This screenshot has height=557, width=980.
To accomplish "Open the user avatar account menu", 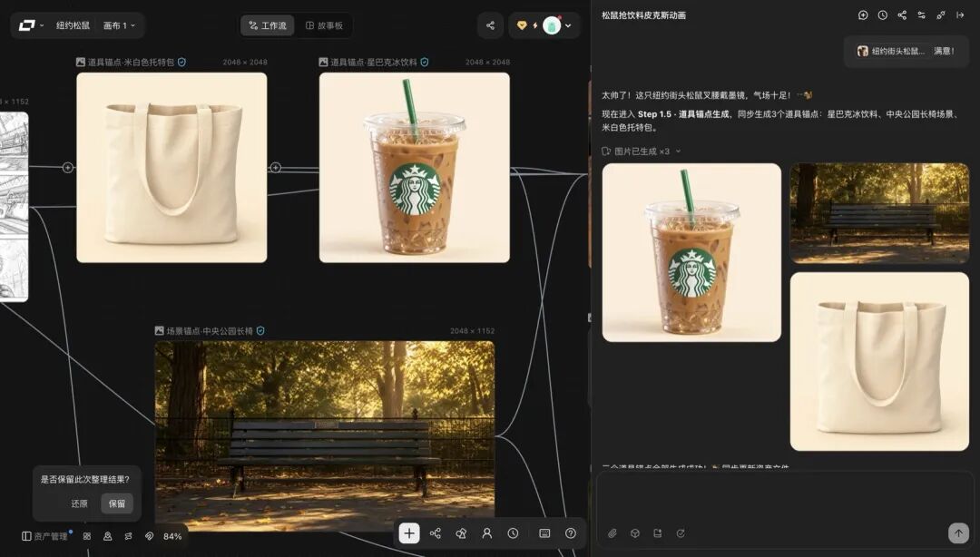I will pyautogui.click(x=552, y=25).
